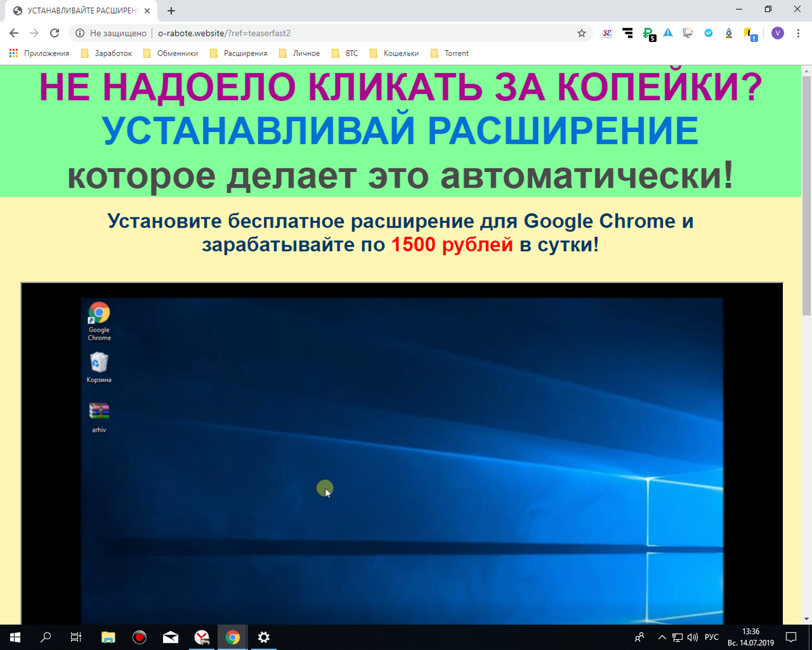Open the purple V profile avatar
The height and width of the screenshot is (650, 812).
tap(777, 32)
